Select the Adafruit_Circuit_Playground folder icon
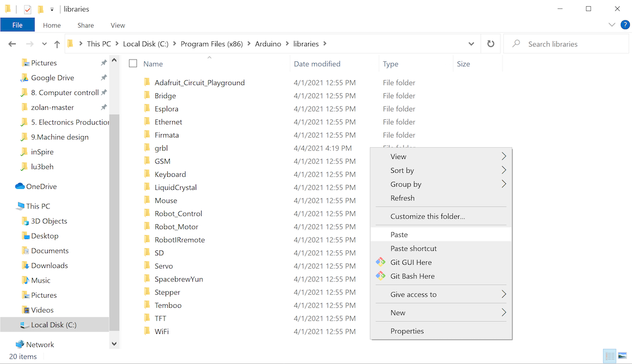632x364 pixels. tap(147, 82)
